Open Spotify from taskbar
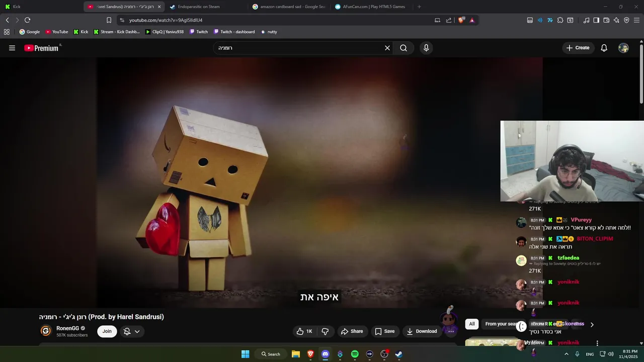This screenshot has width=644, height=362. coord(355,354)
